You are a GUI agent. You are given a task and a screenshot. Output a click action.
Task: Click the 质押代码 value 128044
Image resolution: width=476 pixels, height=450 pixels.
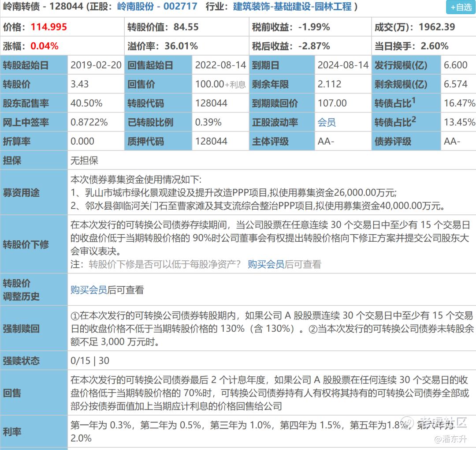pos(211,141)
